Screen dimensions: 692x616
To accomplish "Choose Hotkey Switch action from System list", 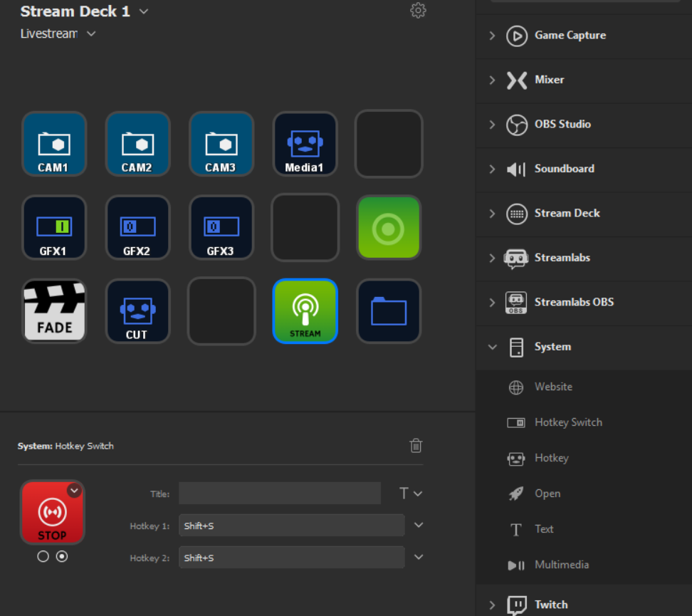I will click(x=567, y=422).
